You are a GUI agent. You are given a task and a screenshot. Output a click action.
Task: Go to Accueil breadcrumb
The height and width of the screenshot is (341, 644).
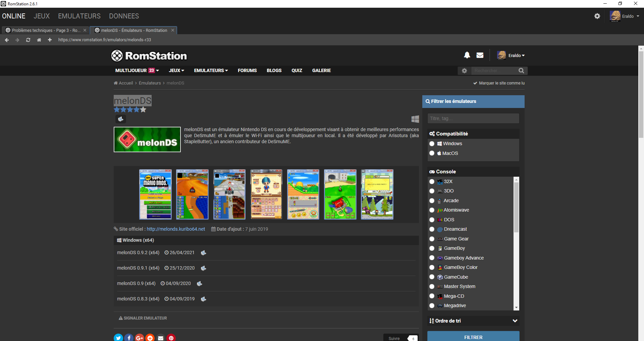point(123,83)
